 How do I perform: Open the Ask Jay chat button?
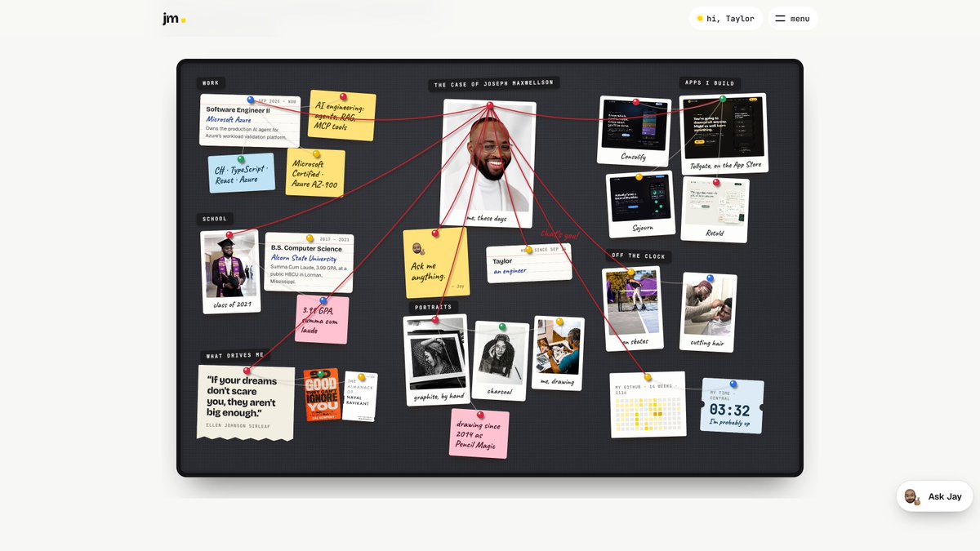(x=934, y=496)
